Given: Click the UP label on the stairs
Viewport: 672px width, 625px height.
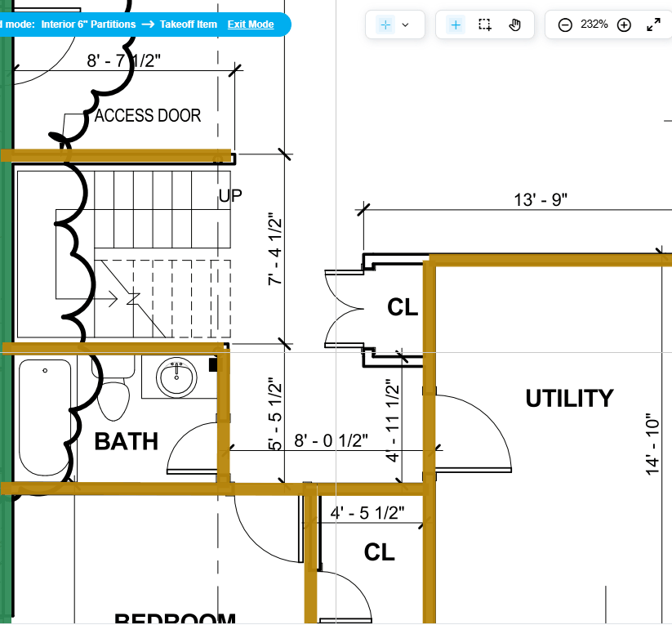Looking at the screenshot, I should [x=230, y=196].
